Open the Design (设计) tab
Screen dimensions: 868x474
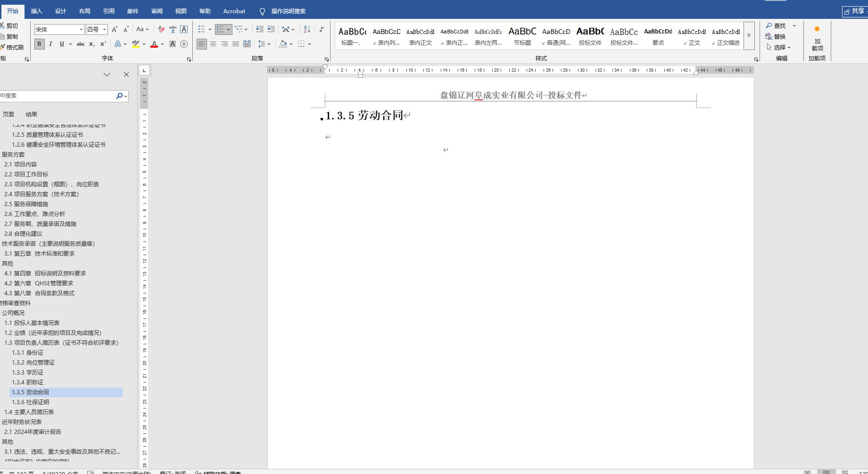click(x=60, y=11)
